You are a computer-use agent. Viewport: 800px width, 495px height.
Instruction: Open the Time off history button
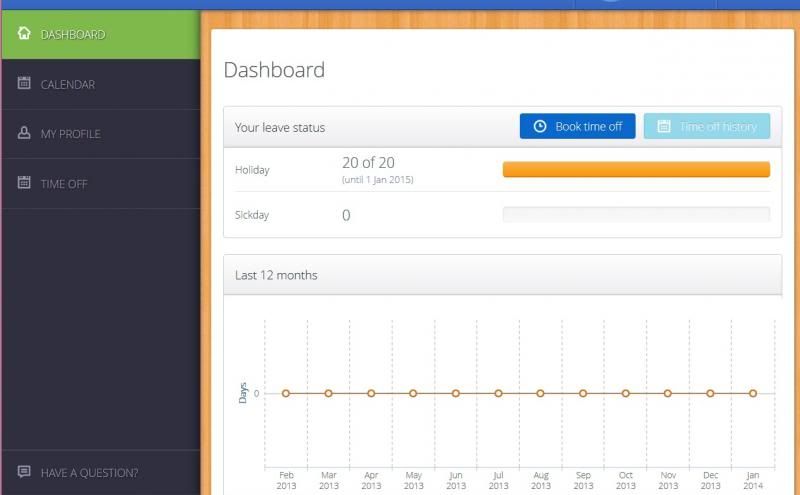707,126
